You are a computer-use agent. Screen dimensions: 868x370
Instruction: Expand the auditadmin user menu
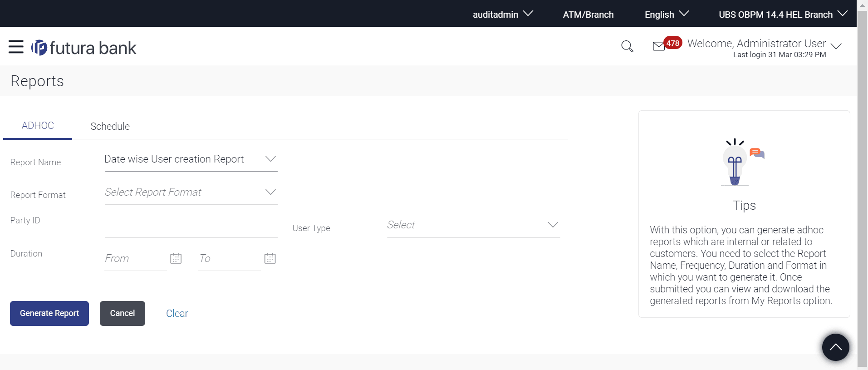click(502, 15)
